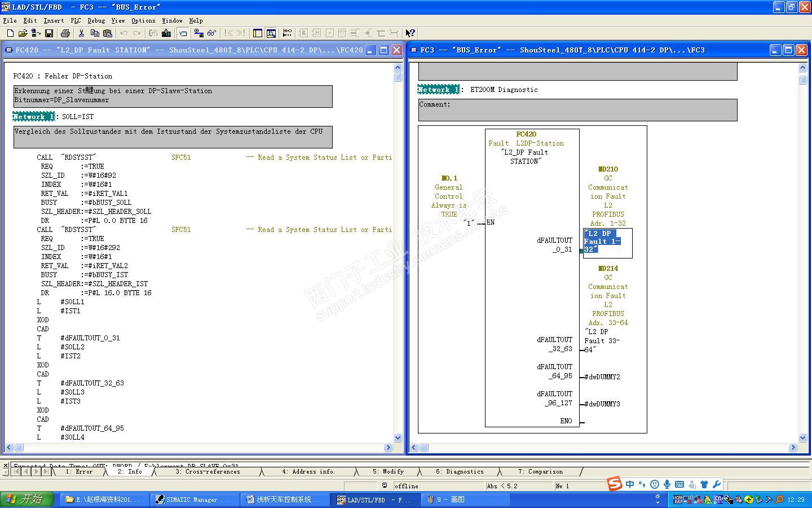Click the Binary Input toolbar icon

point(355,33)
